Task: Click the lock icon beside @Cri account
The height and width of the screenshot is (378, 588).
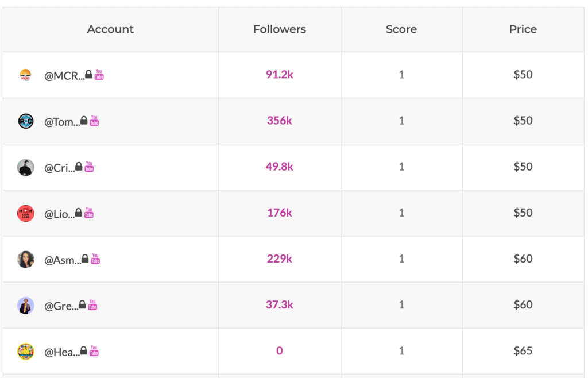Action: point(79,167)
